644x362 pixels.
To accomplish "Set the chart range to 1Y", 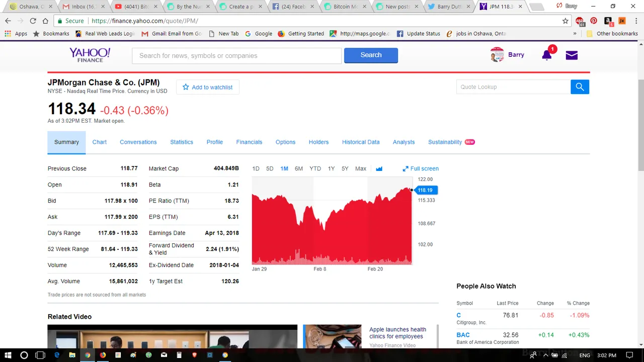I will click(x=331, y=169).
